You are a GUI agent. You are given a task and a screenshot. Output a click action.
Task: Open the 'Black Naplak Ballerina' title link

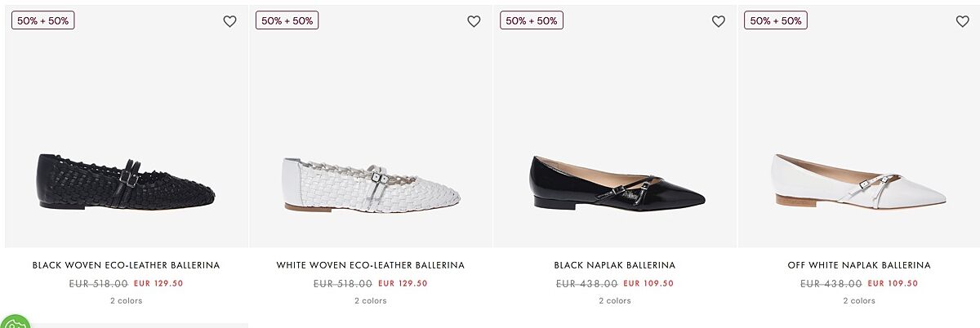pyautogui.click(x=615, y=265)
